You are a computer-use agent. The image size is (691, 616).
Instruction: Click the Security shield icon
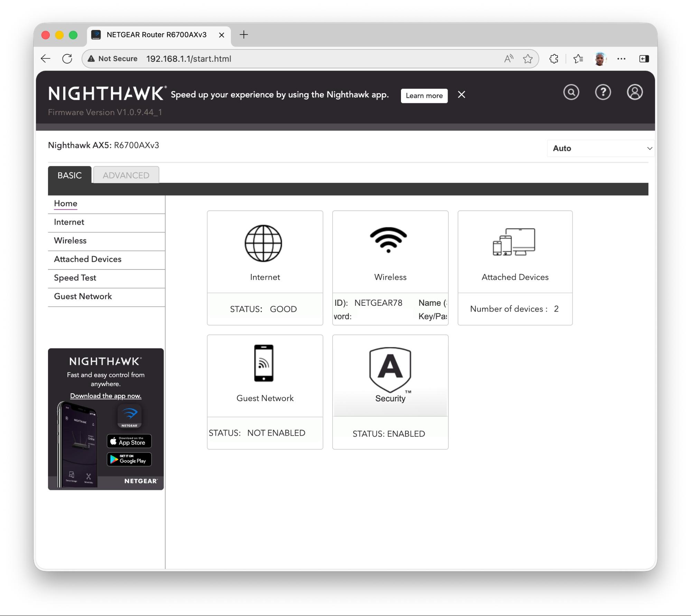390,369
